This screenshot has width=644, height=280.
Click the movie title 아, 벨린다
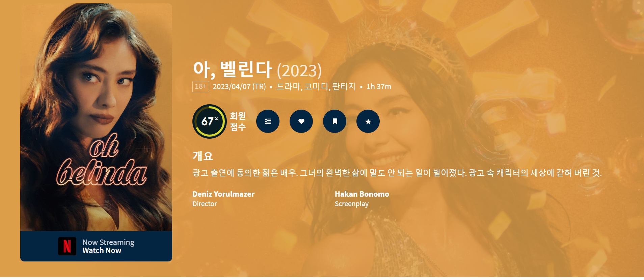point(233,69)
